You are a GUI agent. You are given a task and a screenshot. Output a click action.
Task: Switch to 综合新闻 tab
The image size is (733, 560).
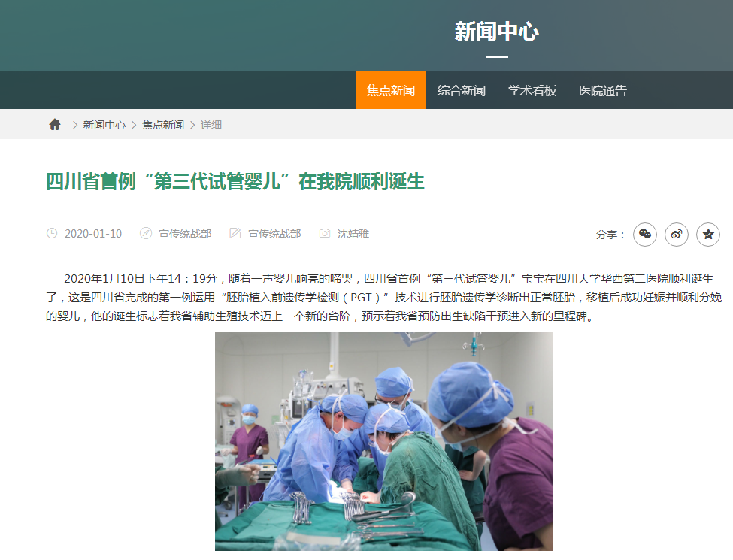coord(462,90)
